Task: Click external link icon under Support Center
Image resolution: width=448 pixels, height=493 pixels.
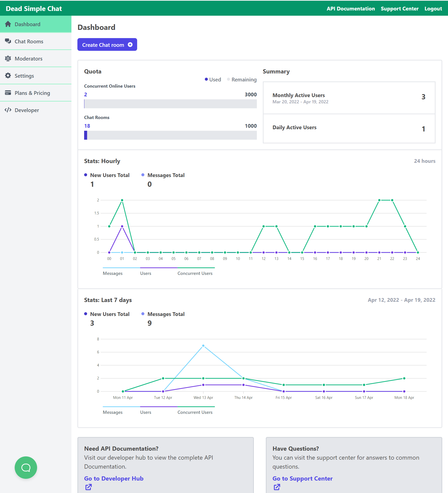Action: [277, 487]
